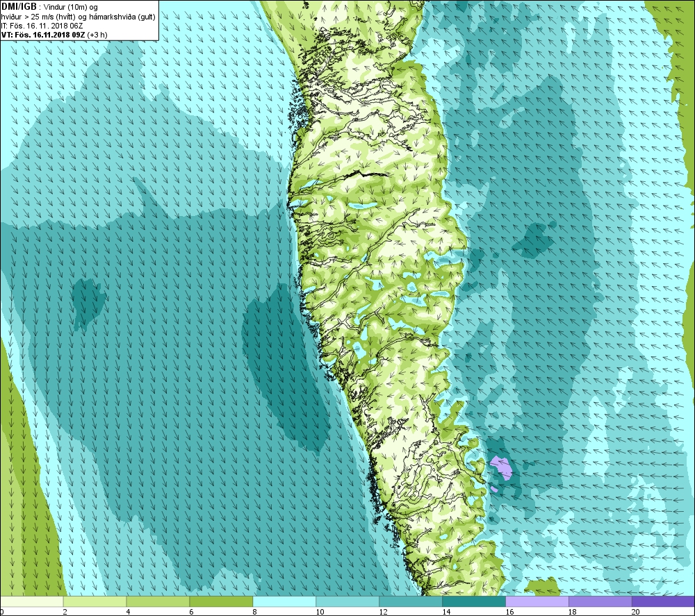Click the legend scale number '4'

[x=129, y=612]
